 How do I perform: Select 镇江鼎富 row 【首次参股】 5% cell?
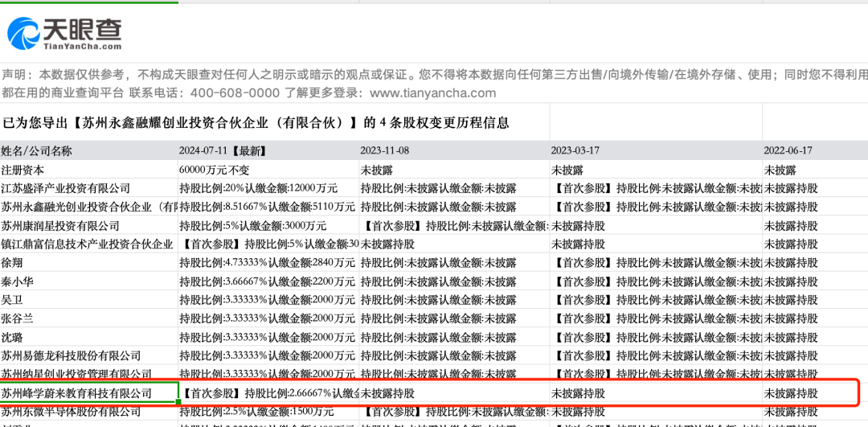tap(268, 244)
